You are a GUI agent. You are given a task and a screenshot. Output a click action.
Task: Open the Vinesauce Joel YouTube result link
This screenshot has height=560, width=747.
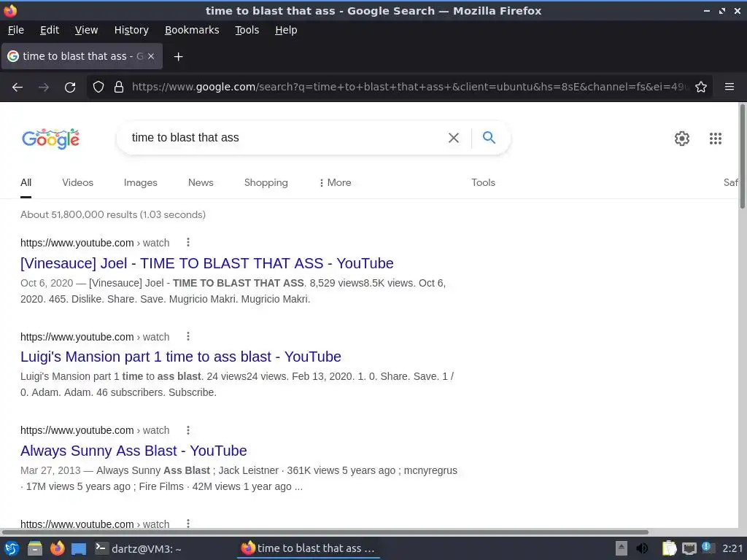(x=206, y=263)
